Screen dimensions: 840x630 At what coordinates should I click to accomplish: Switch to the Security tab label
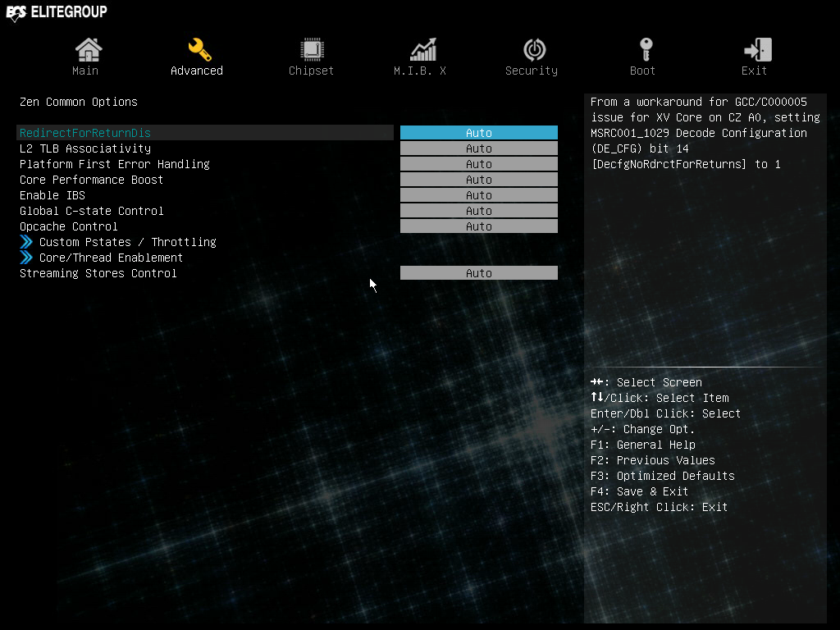click(x=532, y=71)
